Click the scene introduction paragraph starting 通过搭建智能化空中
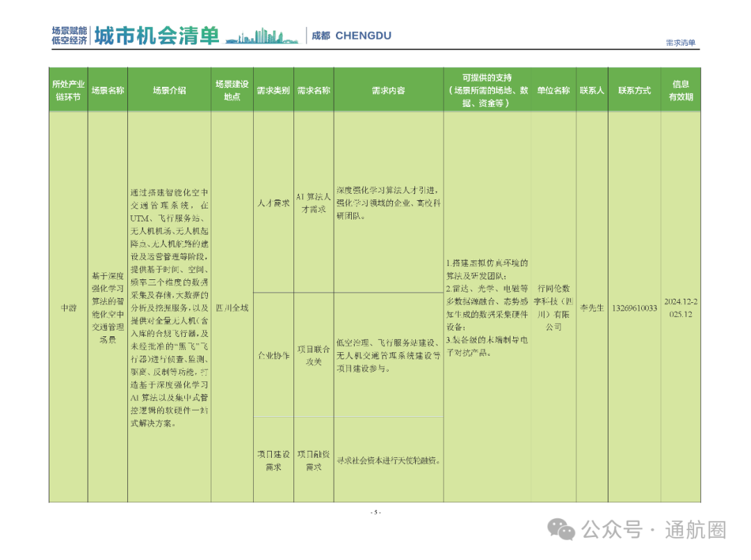The image size is (751, 560). tap(169, 308)
